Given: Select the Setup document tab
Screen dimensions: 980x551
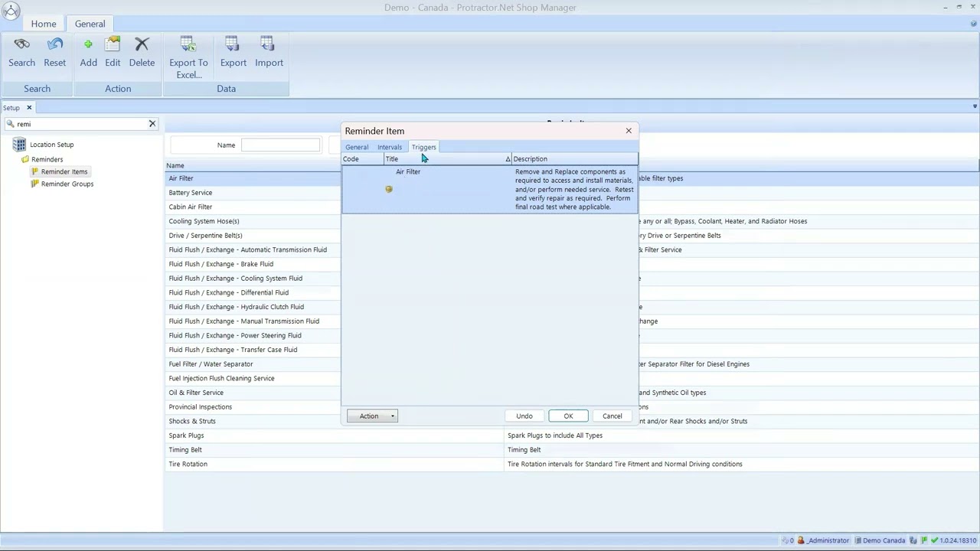Looking at the screenshot, I should (11, 108).
